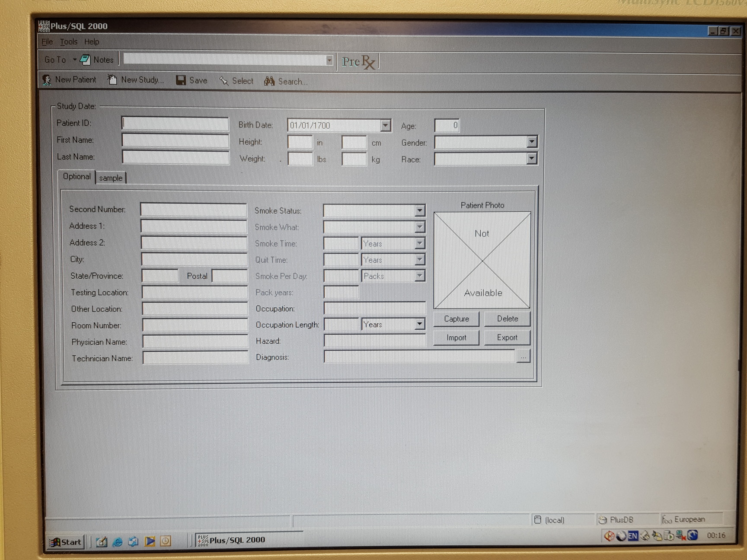
Task: Open the Smoke What dropdown
Action: click(x=419, y=227)
